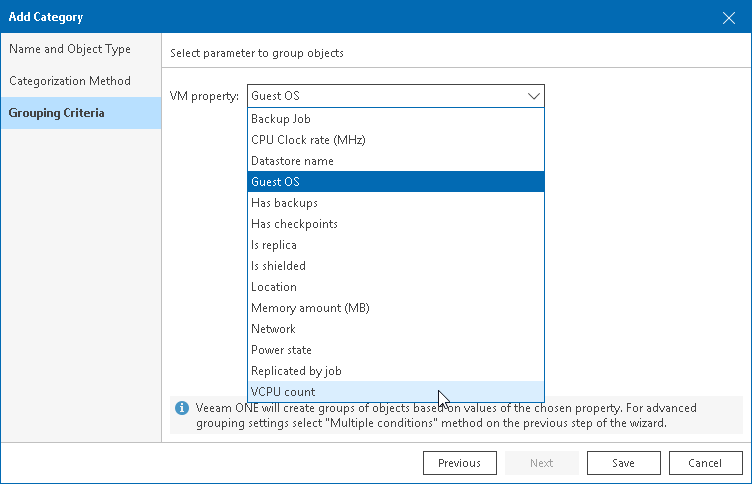752x484 pixels.
Task: Pick Power state option
Action: click(395, 350)
